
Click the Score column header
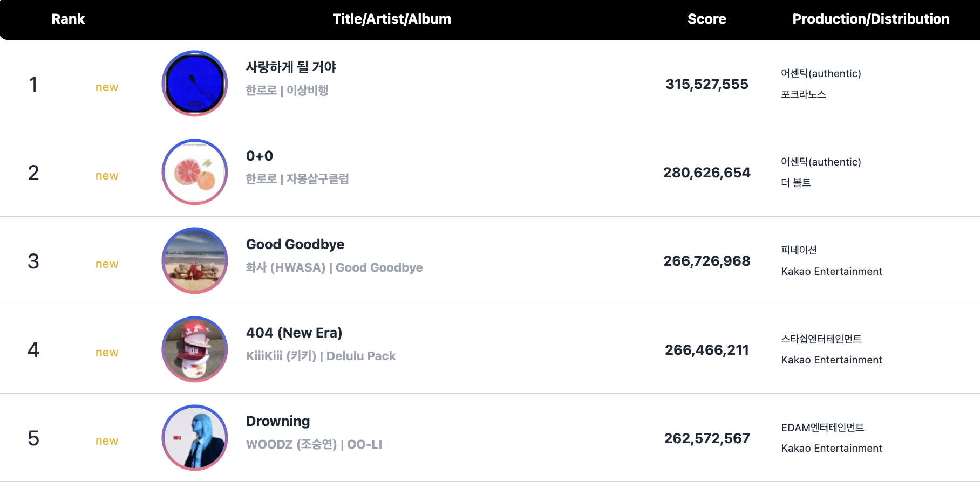[x=707, y=19]
